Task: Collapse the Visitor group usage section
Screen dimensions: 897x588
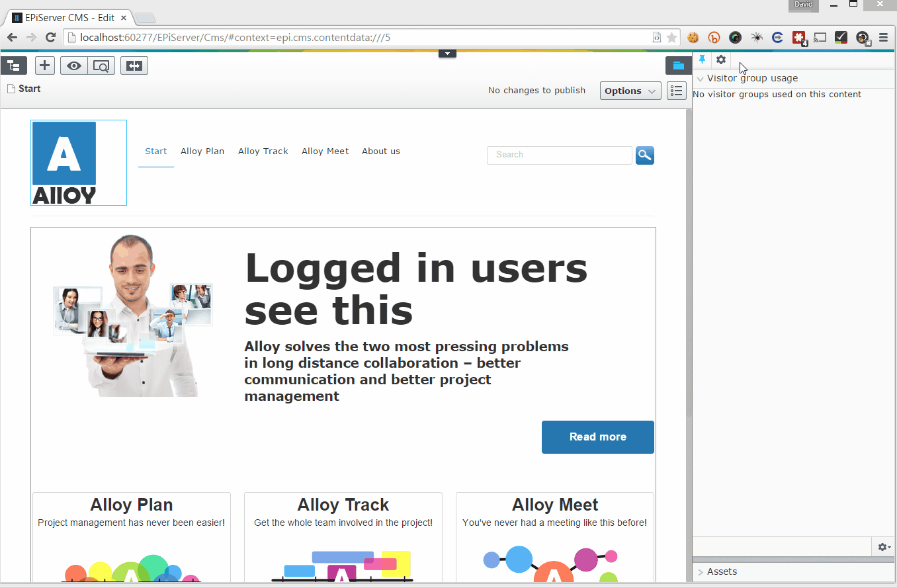Action: (701, 79)
